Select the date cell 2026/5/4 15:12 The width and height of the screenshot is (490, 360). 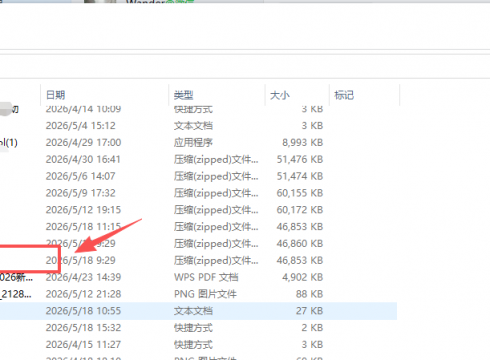coord(81,126)
